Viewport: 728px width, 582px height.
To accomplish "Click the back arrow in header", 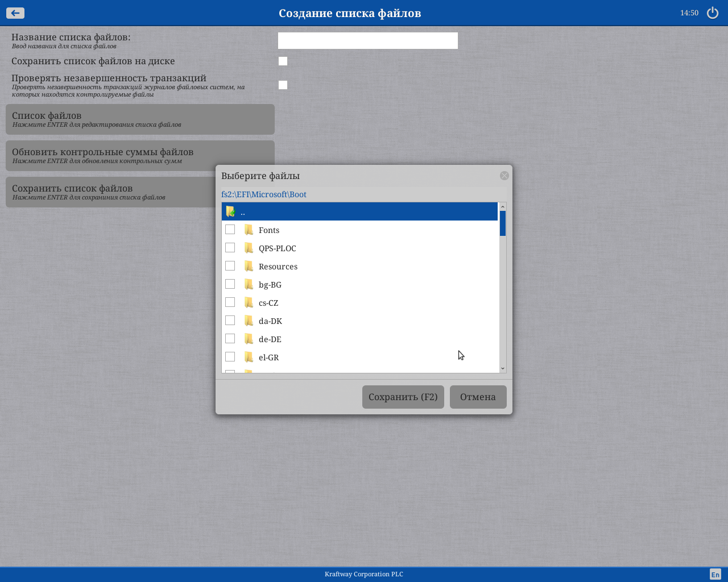I will (15, 13).
